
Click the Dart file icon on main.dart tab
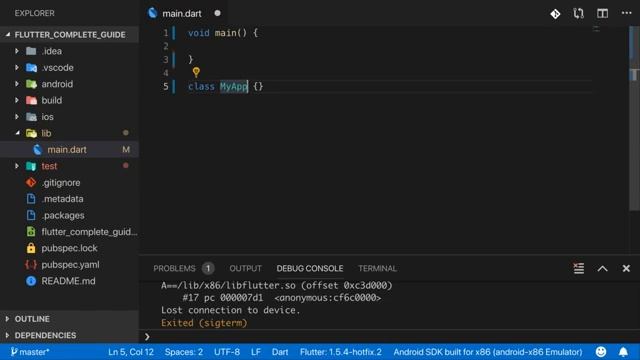[x=153, y=13]
